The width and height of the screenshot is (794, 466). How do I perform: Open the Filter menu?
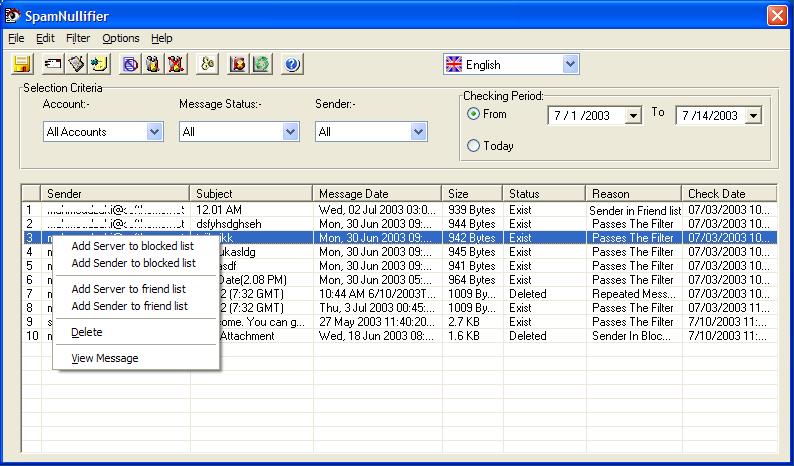(78, 38)
